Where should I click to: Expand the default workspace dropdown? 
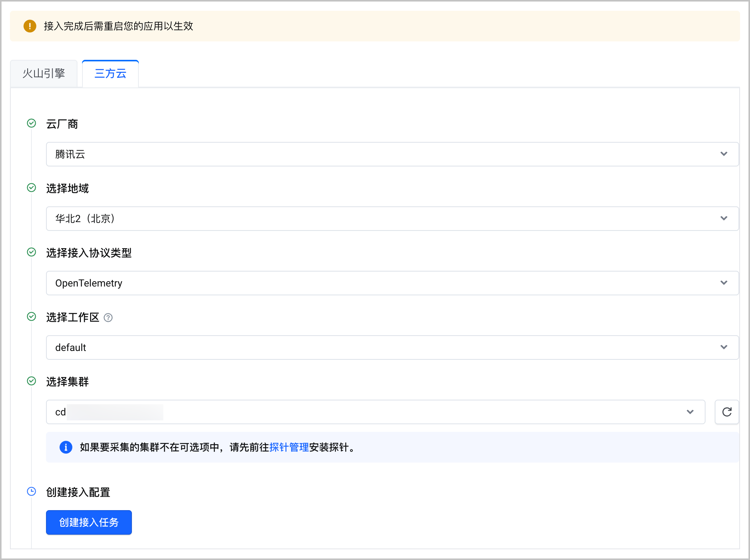(392, 348)
